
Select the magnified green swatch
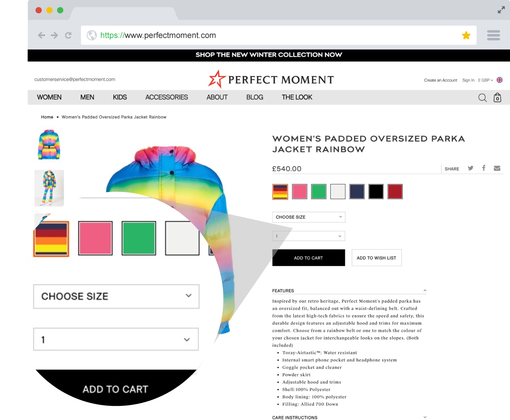coord(139,238)
